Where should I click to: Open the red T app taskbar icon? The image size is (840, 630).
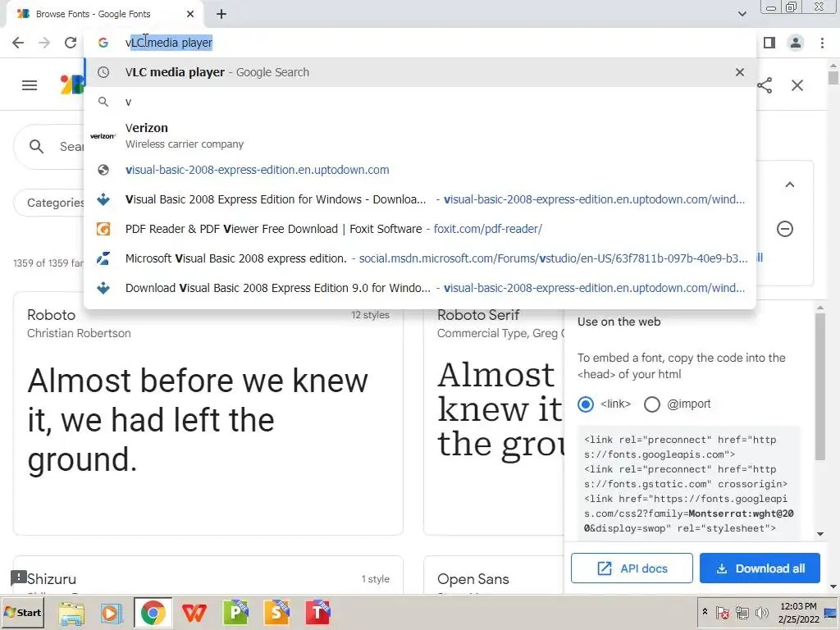[317, 613]
